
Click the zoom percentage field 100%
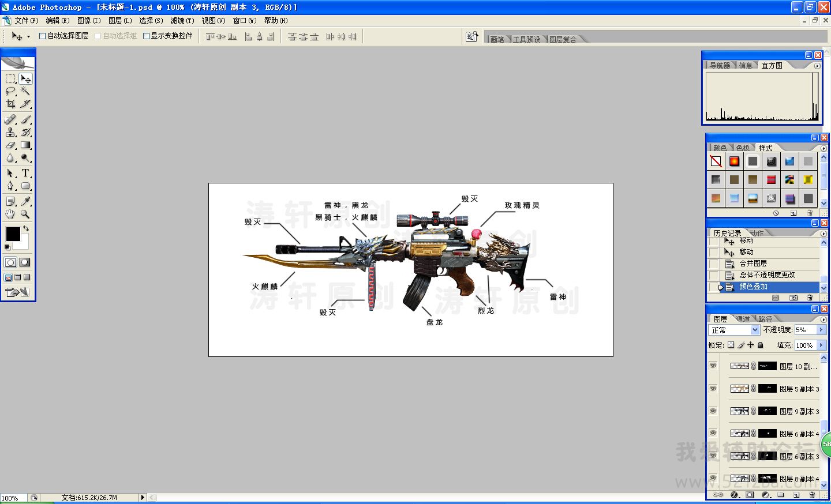click(13, 498)
